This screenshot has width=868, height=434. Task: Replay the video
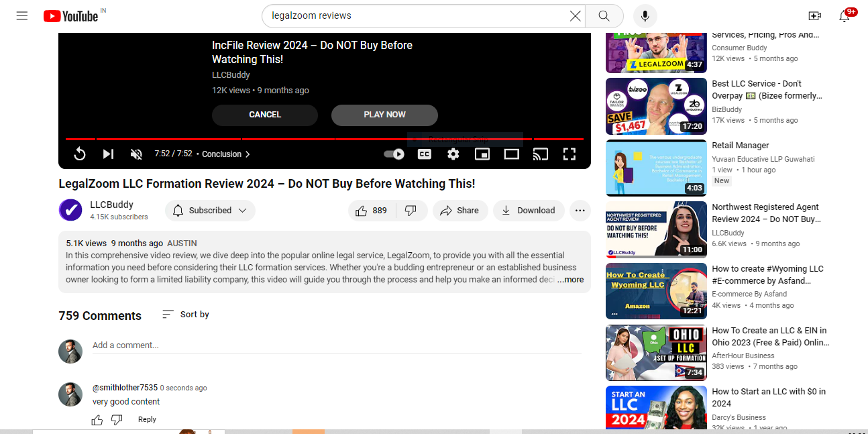pyautogui.click(x=79, y=154)
